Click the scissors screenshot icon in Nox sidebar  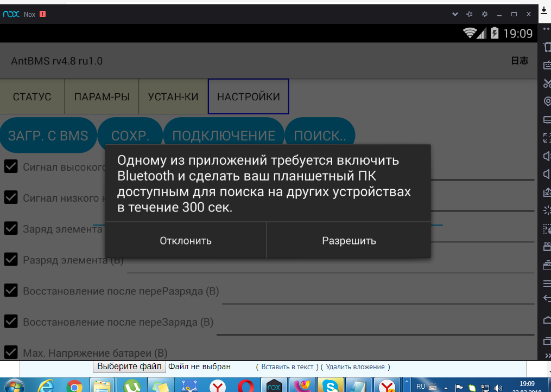(x=547, y=83)
